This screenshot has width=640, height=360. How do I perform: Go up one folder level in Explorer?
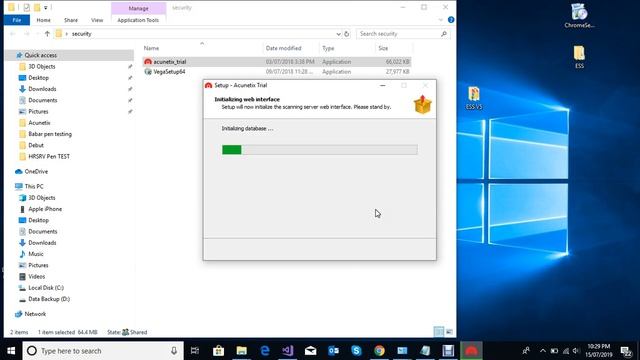(x=47, y=34)
